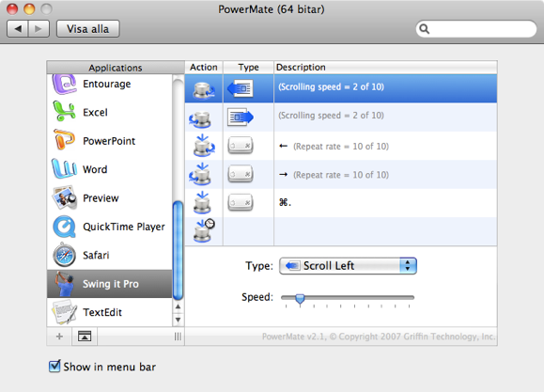Uncheck Show in menu bar
The image size is (544, 392).
(54, 367)
